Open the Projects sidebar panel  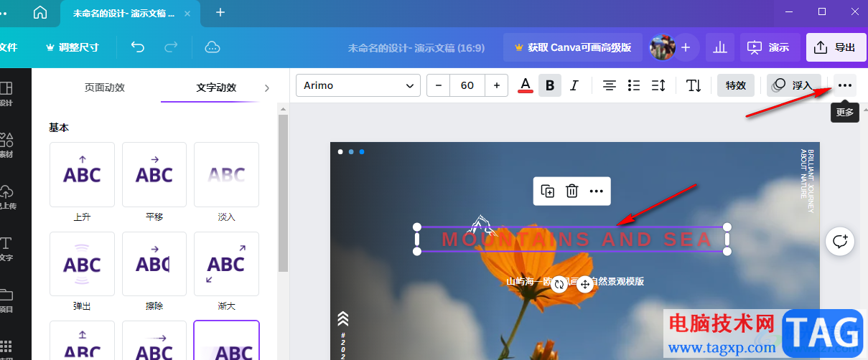tap(6, 300)
